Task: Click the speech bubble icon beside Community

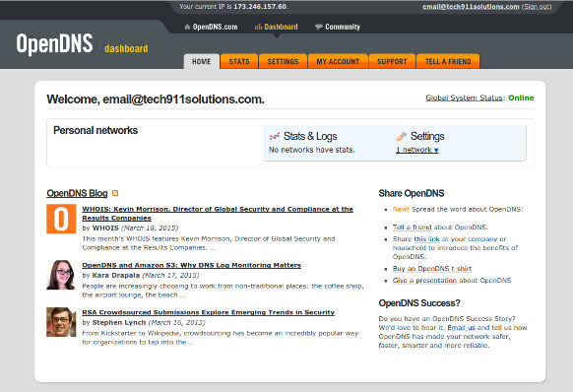Action: click(319, 27)
